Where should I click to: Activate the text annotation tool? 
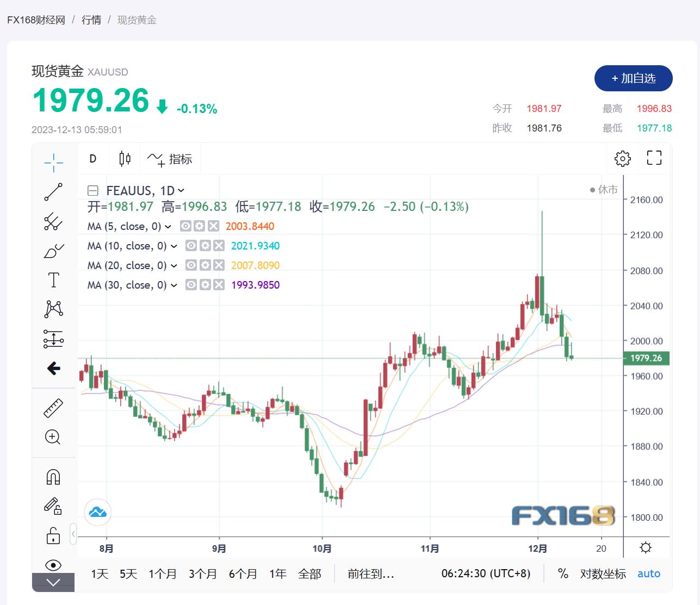pyautogui.click(x=53, y=280)
